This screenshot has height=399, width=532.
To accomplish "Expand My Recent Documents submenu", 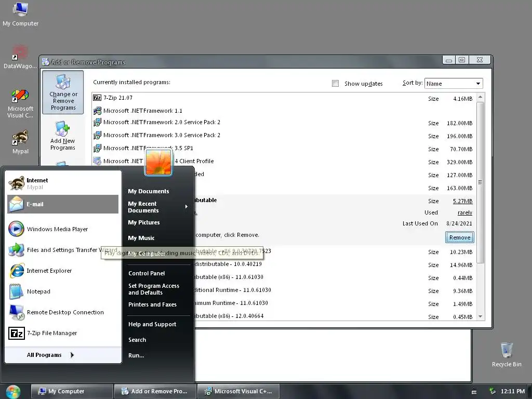I will (158, 207).
